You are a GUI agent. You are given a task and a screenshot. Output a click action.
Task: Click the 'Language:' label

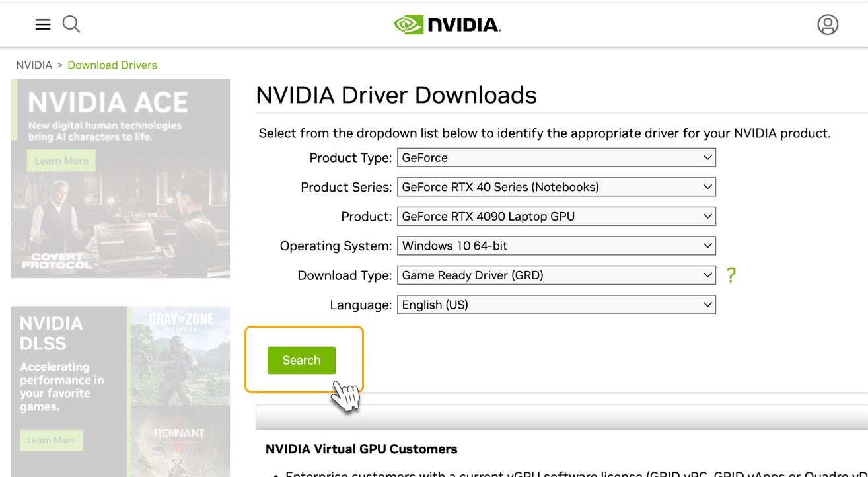361,305
